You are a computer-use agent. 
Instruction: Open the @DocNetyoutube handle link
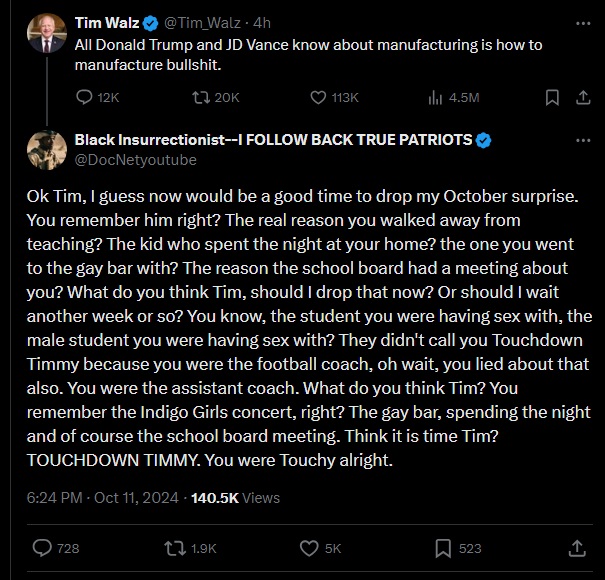click(x=135, y=160)
